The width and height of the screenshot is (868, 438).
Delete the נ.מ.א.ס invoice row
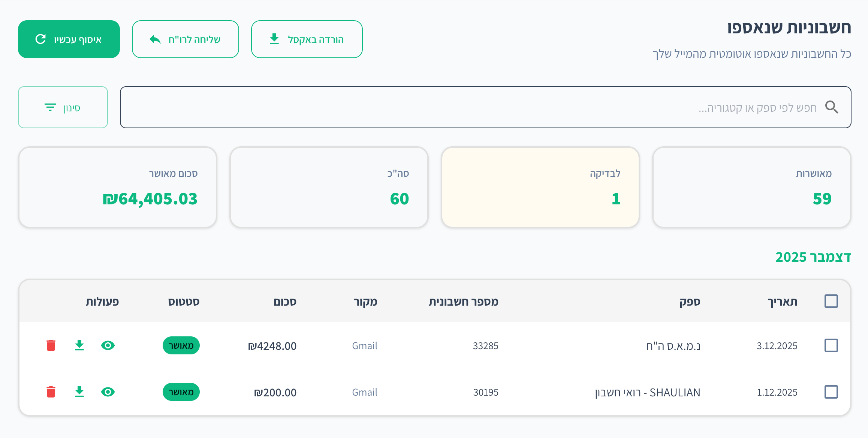tap(51, 345)
